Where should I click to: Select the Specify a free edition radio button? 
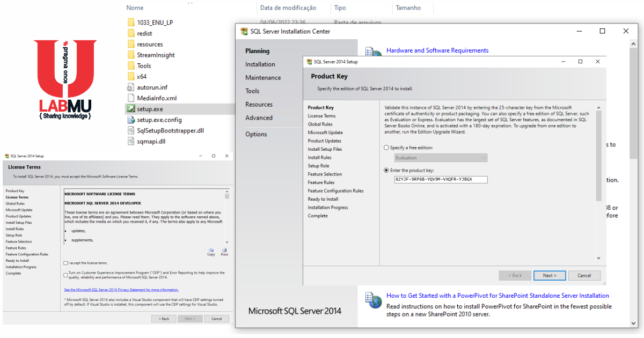coord(385,147)
